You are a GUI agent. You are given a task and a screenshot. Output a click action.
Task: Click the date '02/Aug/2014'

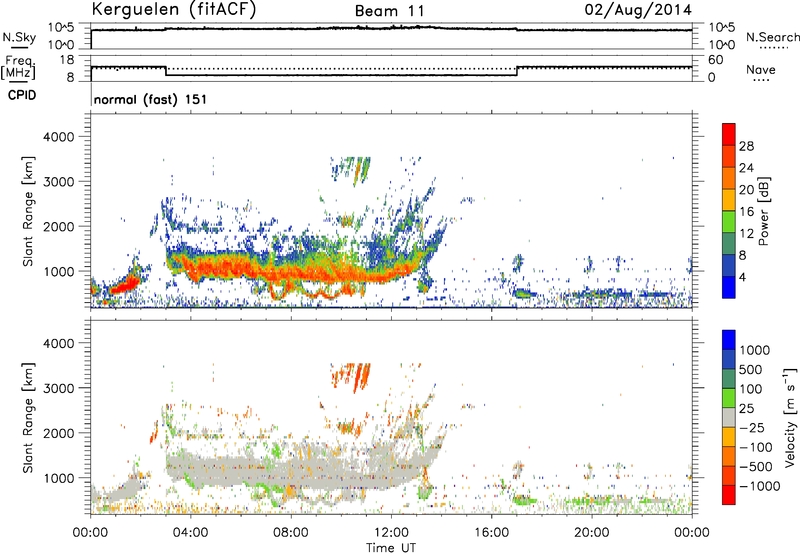(x=638, y=10)
